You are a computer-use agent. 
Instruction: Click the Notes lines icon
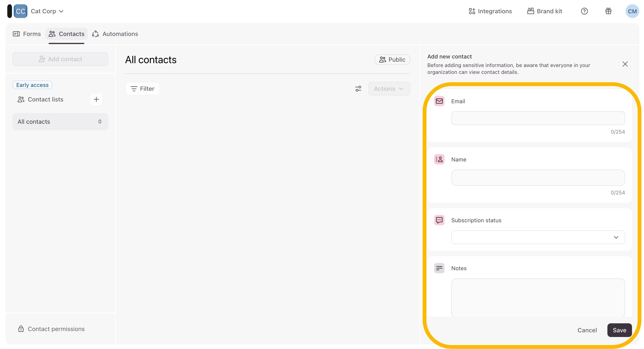click(x=439, y=268)
